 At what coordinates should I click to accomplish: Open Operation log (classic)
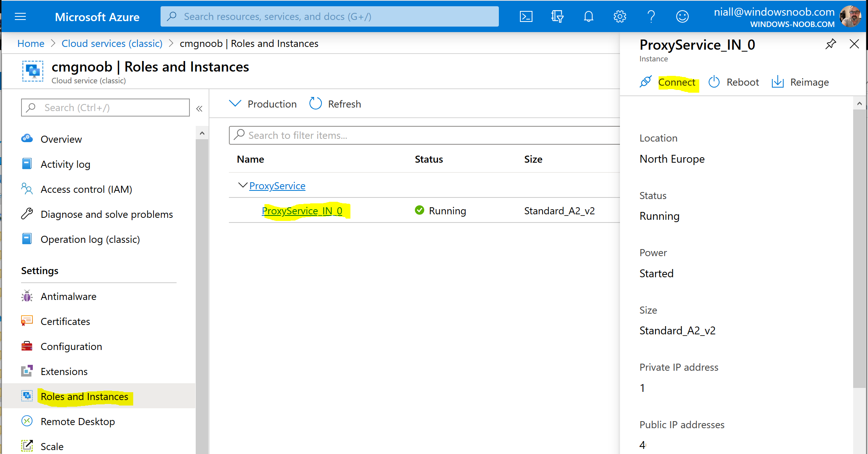[x=90, y=239]
